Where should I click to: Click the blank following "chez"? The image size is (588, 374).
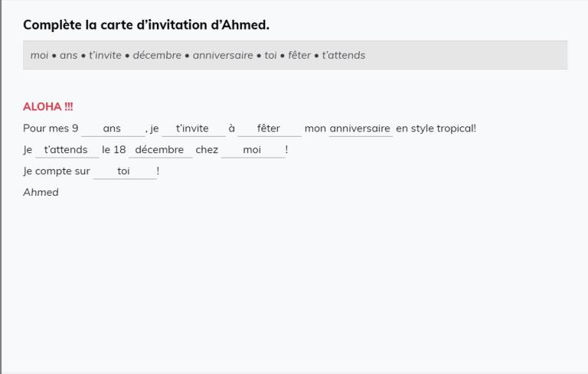point(253,150)
